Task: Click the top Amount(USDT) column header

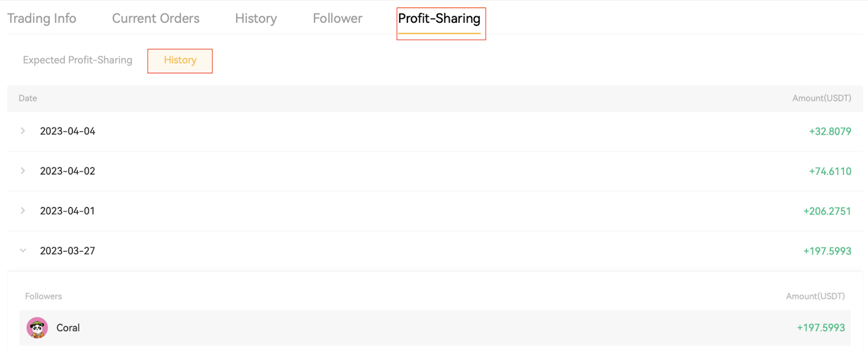Action: click(821, 98)
